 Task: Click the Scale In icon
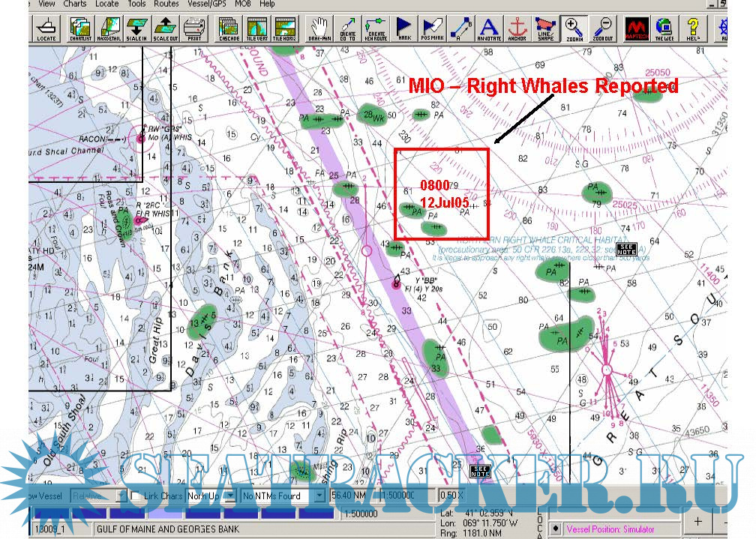[138, 28]
